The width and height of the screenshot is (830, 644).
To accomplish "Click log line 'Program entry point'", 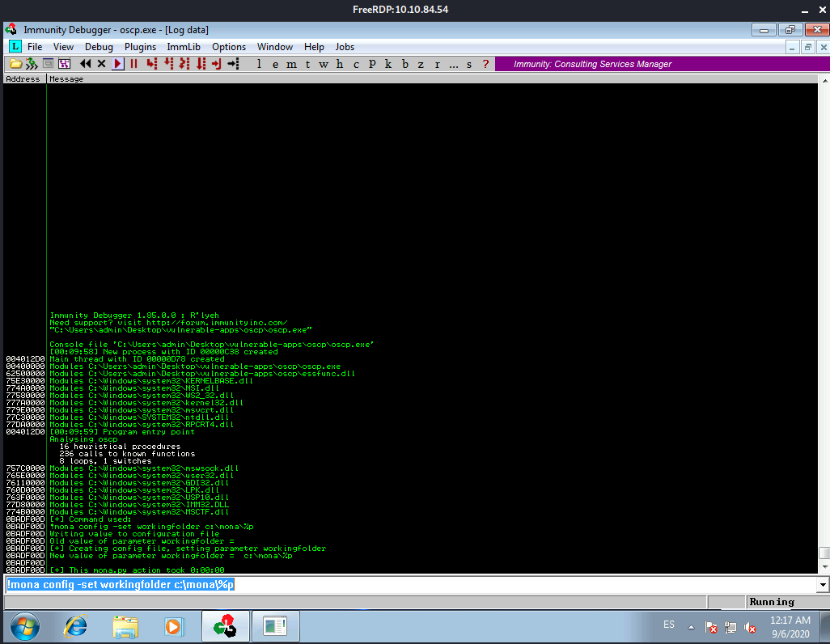I will click(x=122, y=432).
